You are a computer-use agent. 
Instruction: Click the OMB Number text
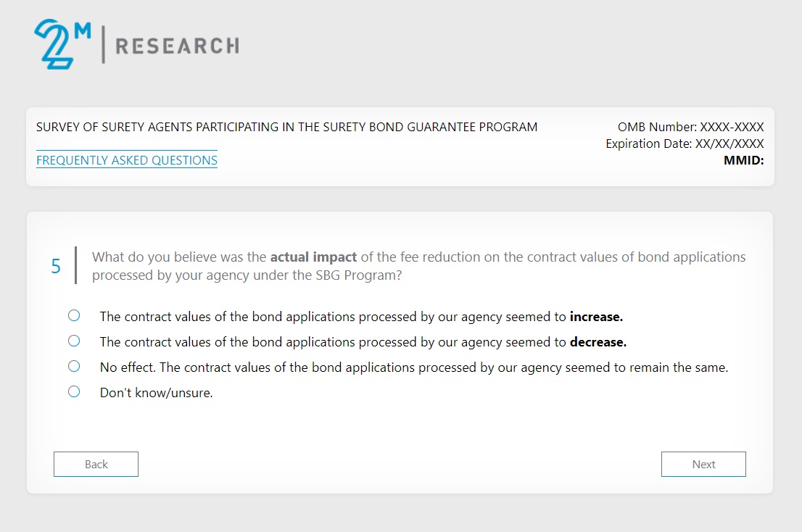point(690,128)
